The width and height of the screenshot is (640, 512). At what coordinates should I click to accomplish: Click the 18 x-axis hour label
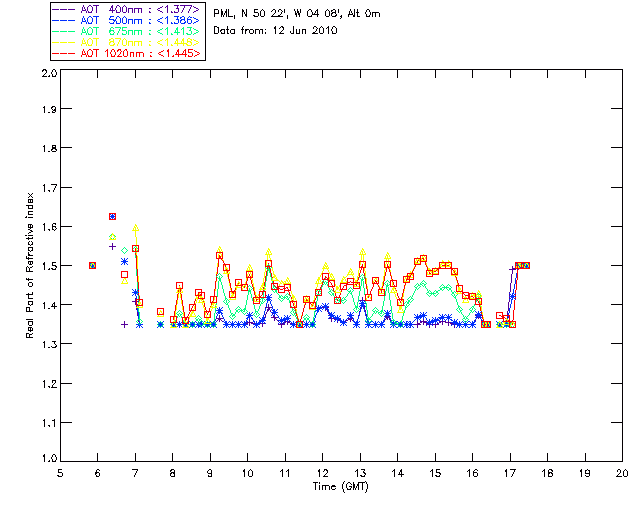pos(547,473)
